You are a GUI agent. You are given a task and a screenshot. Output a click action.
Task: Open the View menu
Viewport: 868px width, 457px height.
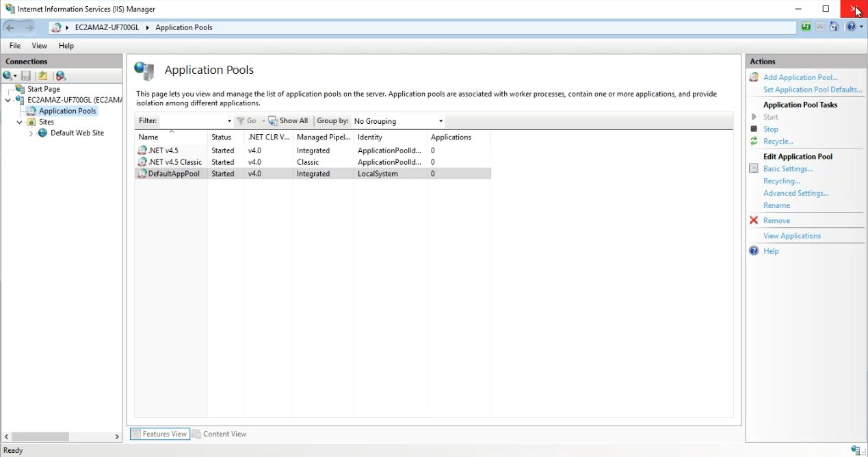[40, 46]
